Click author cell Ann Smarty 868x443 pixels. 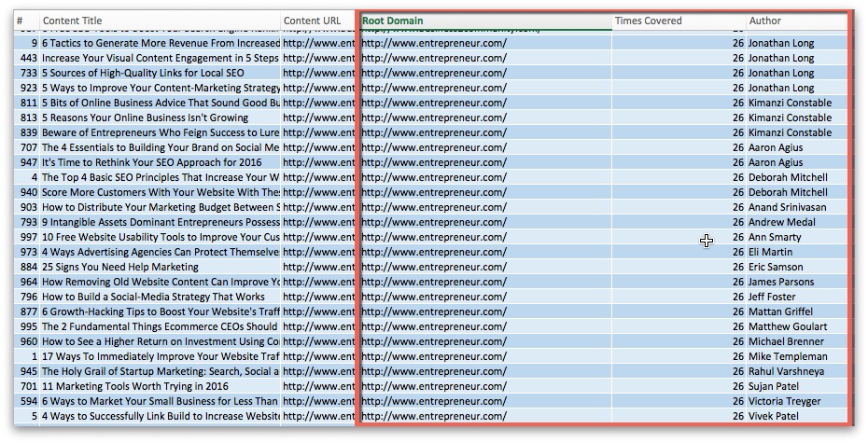pos(796,237)
